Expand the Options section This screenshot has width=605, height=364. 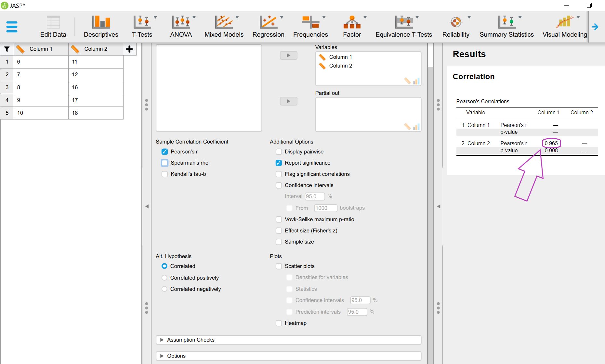point(289,356)
